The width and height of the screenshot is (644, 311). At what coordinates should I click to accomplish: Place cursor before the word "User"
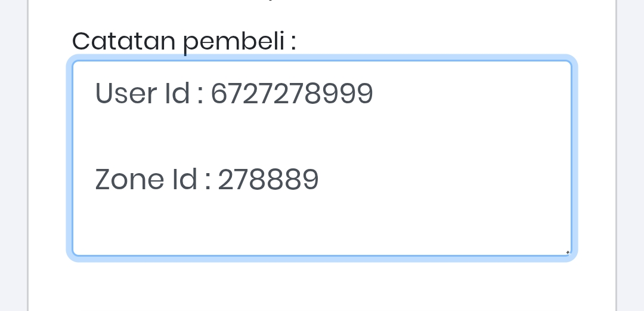95,94
